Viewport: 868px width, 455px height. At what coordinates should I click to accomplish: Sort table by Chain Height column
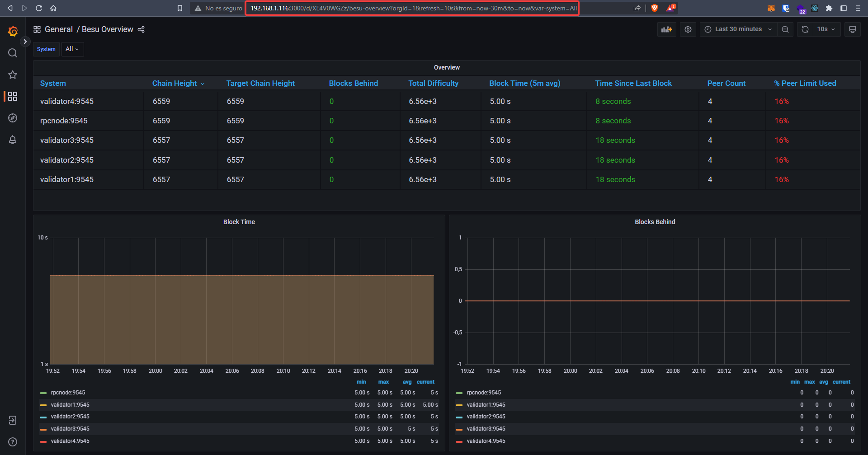[175, 83]
